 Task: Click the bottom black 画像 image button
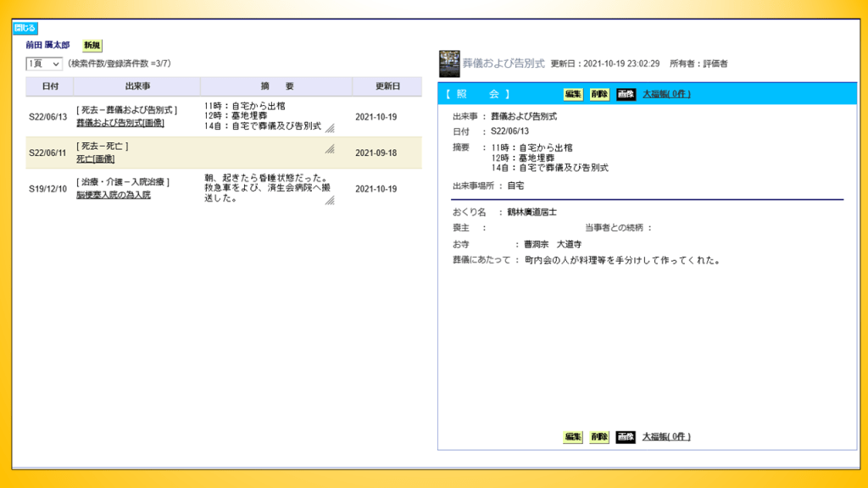(x=626, y=437)
